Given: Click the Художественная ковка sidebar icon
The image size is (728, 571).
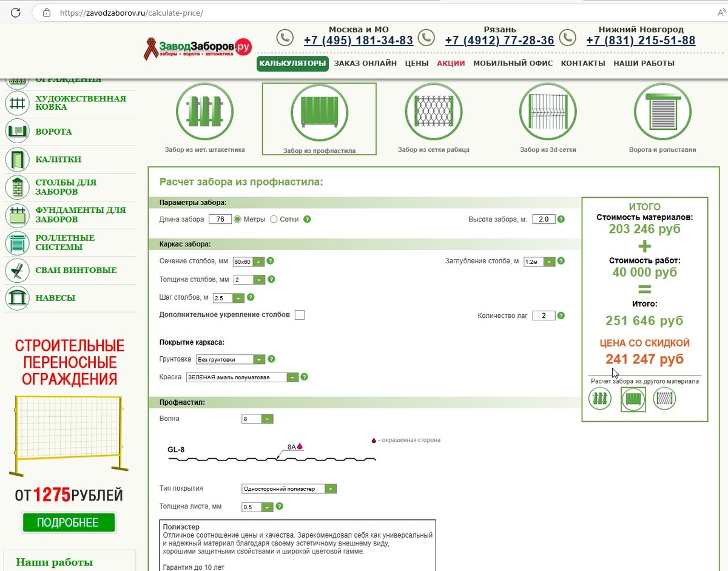Looking at the screenshot, I should [18, 103].
